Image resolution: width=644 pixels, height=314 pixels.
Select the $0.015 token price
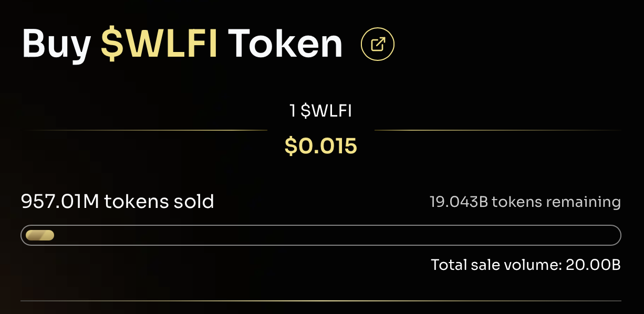[x=320, y=146]
